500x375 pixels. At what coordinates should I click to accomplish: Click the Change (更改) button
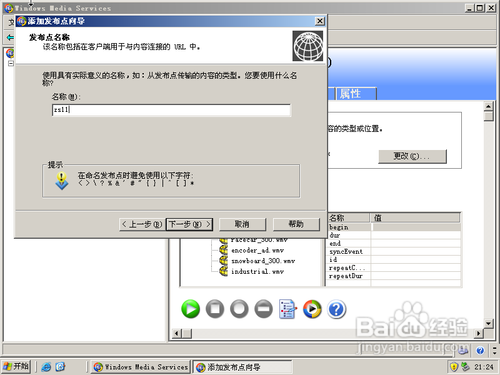pos(412,156)
